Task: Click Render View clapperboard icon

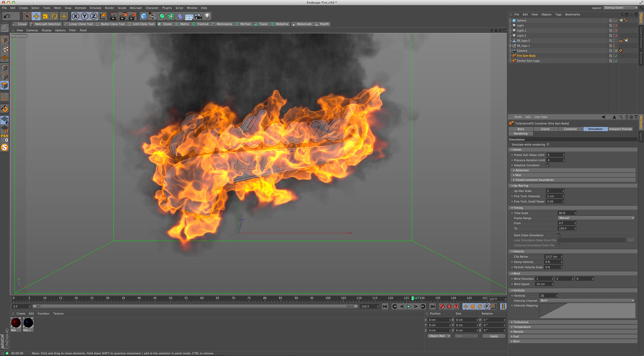Action: [x=114, y=16]
